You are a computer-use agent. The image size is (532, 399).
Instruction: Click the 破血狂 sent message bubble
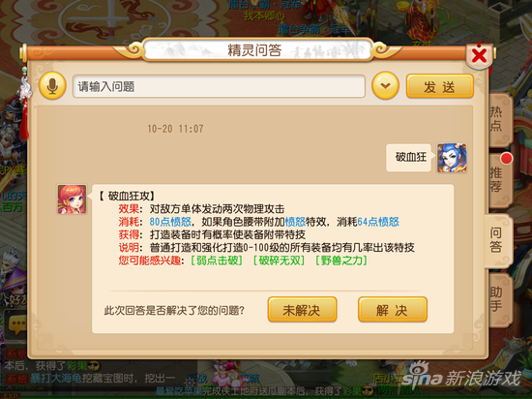[x=410, y=157]
